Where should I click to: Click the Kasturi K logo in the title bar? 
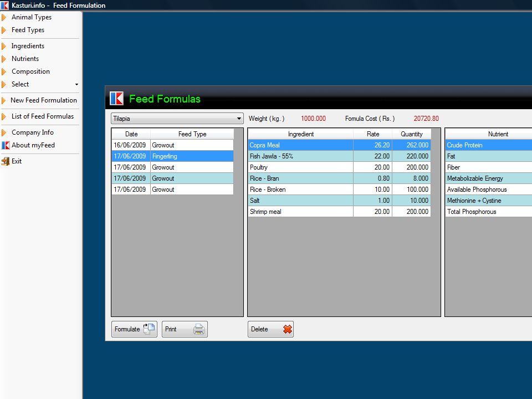pos(5,5)
